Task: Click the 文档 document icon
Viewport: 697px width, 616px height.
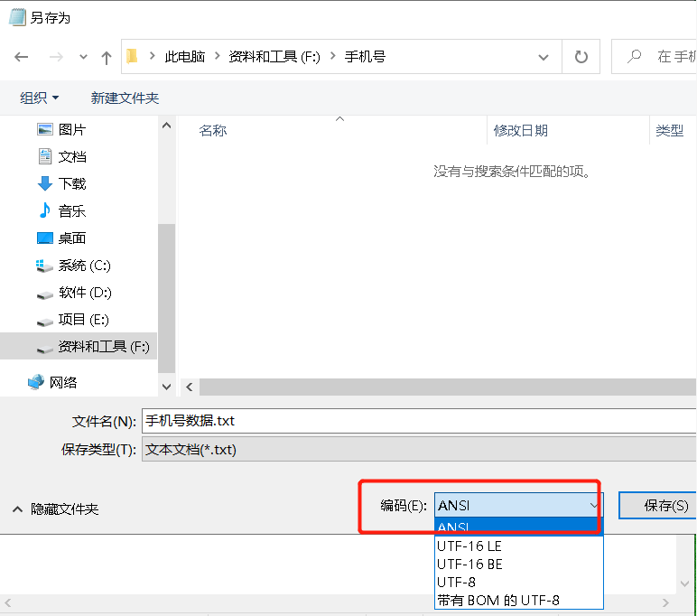Action: (45, 156)
